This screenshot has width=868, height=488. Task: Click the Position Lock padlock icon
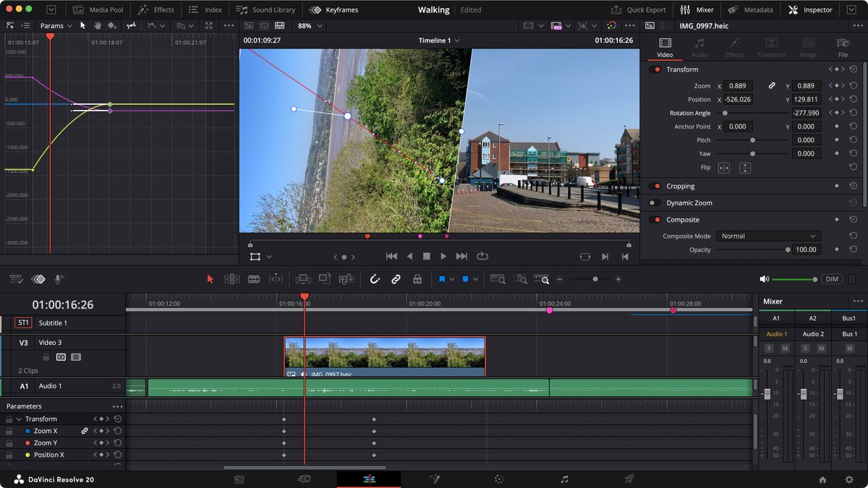417,279
